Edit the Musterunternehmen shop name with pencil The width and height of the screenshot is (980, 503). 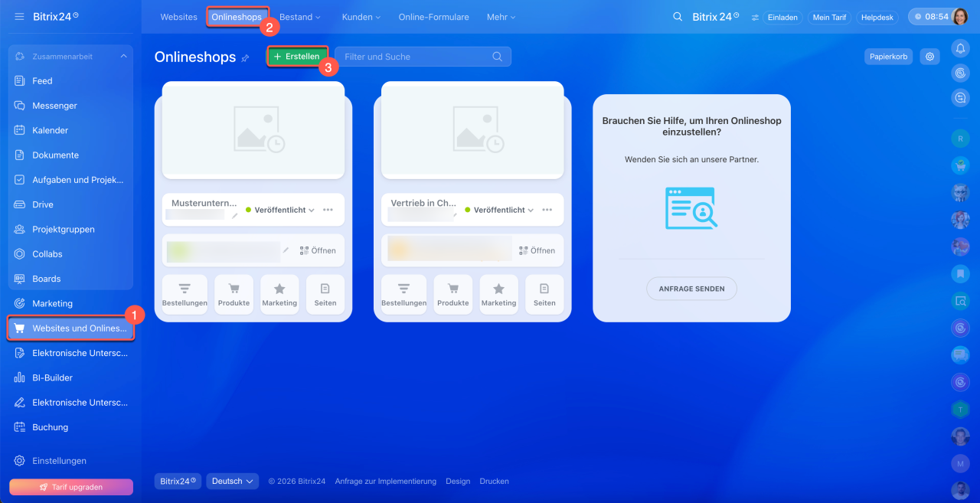click(235, 216)
